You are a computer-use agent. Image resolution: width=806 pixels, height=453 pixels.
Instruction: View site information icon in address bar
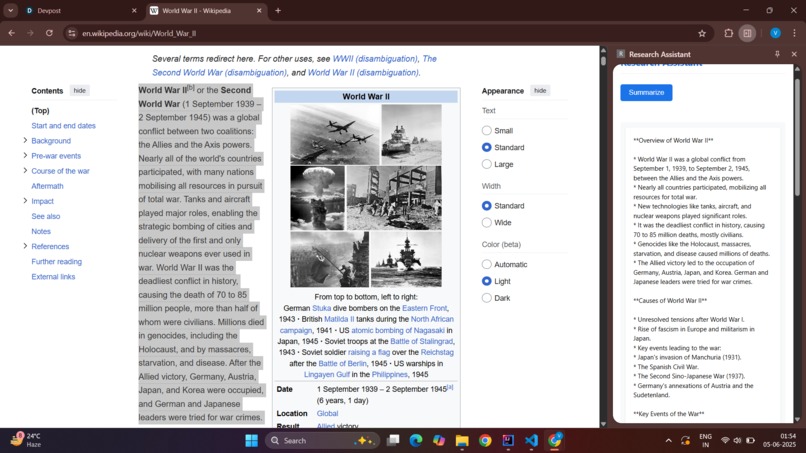coord(72,33)
